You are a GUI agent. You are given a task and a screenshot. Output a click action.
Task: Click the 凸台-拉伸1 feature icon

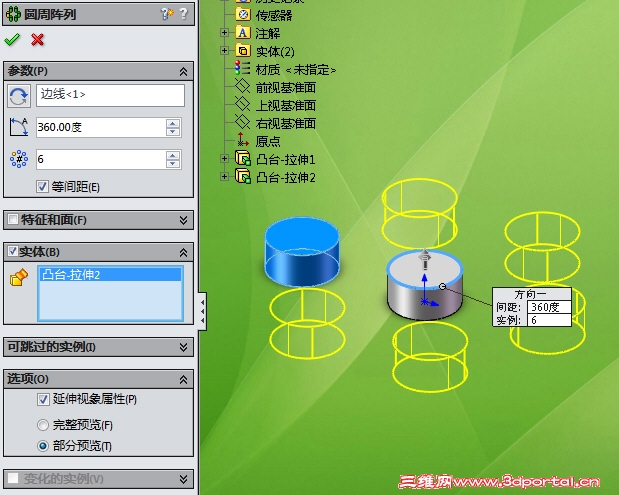(x=243, y=158)
